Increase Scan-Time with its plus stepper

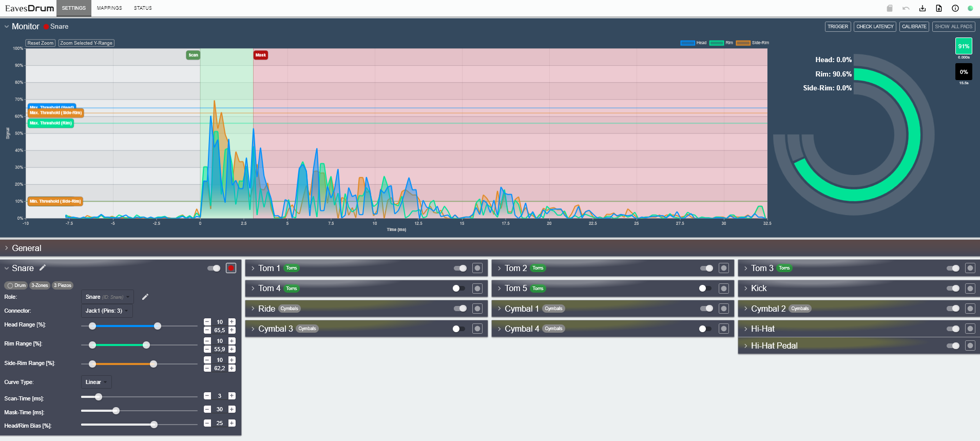(232, 396)
